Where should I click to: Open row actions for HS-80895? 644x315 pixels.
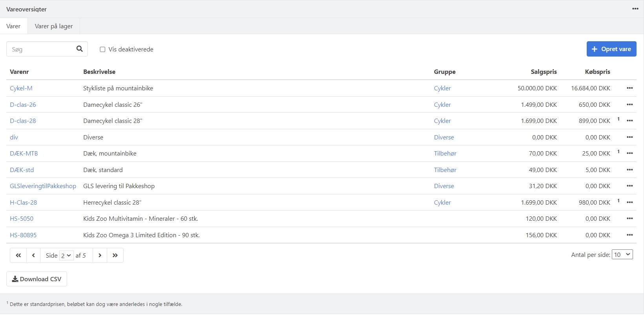(x=629, y=235)
